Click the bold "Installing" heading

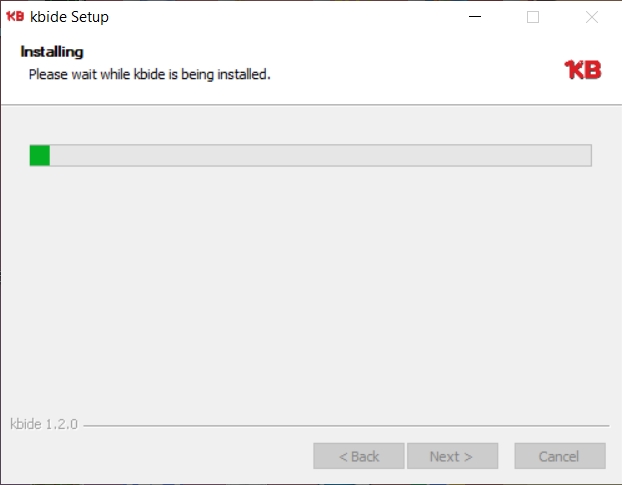[x=51, y=52]
